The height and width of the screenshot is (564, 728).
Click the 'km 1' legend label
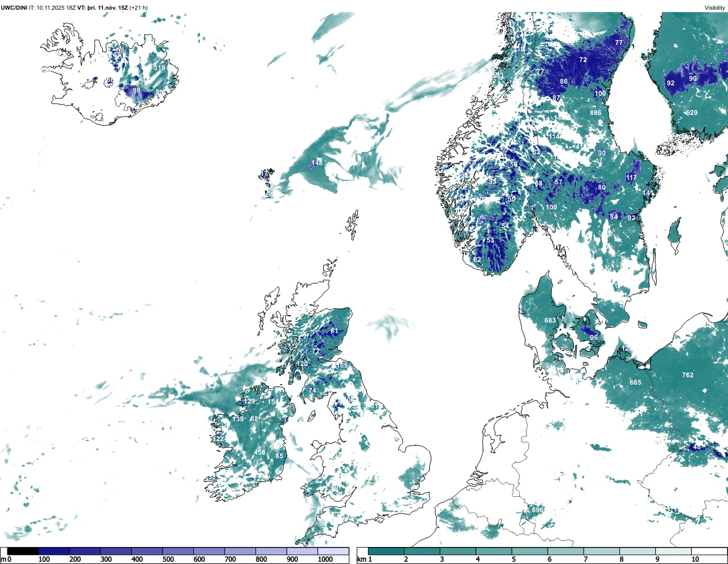(364, 559)
